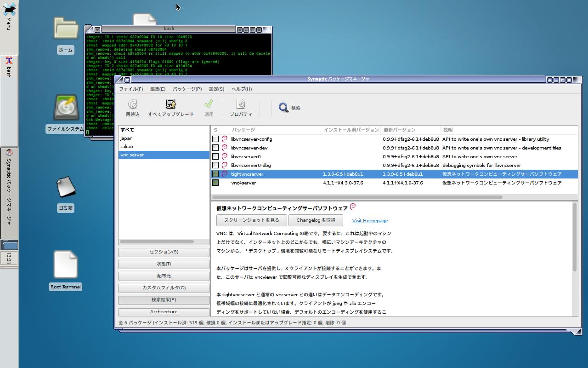588x368 pixels.
Task: Open the Settings (設定) menu
Action: [x=216, y=89]
